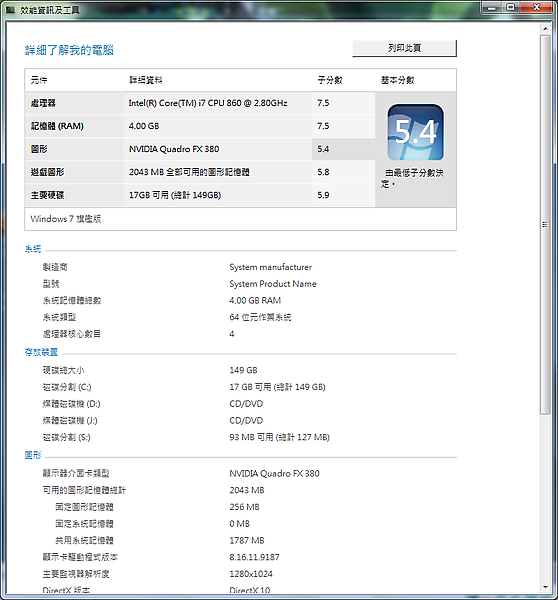The height and width of the screenshot is (600, 558).
Task: Click 93 MB 可用 (總計 127 MB) value
Action: click(279, 437)
